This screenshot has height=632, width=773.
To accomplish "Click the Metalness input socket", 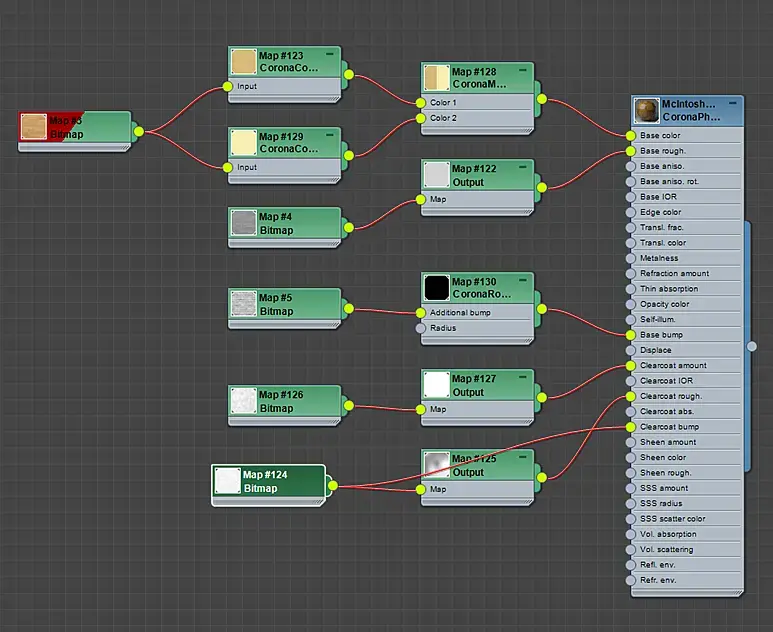I will click(x=631, y=258).
